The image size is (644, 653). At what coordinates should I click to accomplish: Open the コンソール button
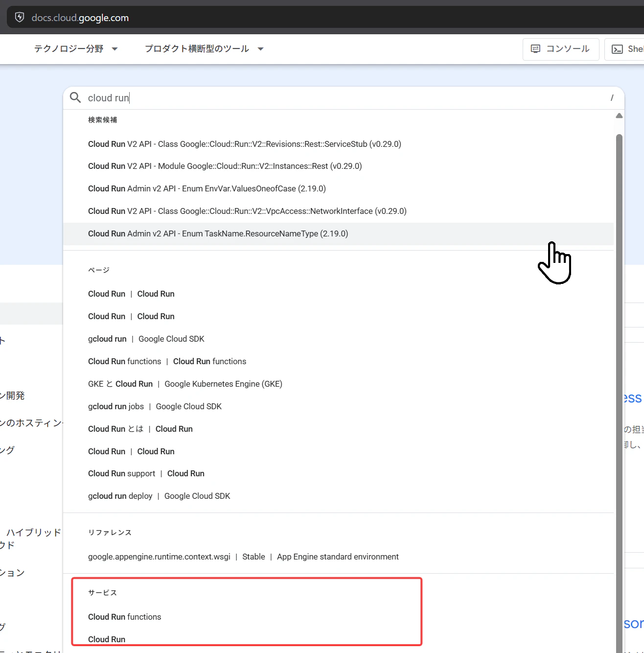[x=561, y=49]
